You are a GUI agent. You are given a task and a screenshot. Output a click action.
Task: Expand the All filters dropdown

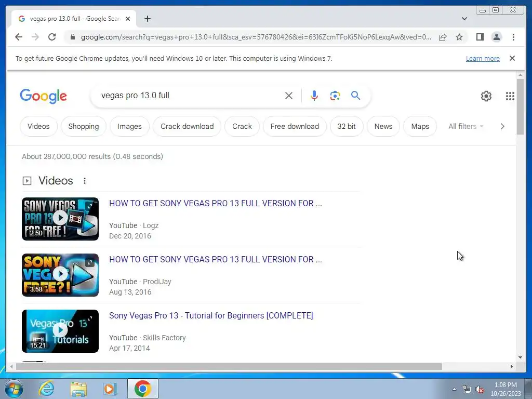[466, 126]
